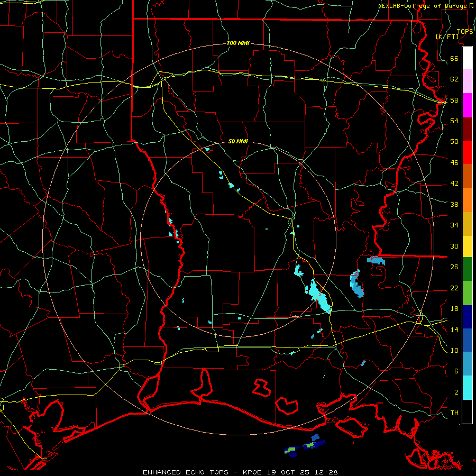The image size is (476, 476).
Task: Click the light-blue echo below the state border line
Action: click(376, 260)
